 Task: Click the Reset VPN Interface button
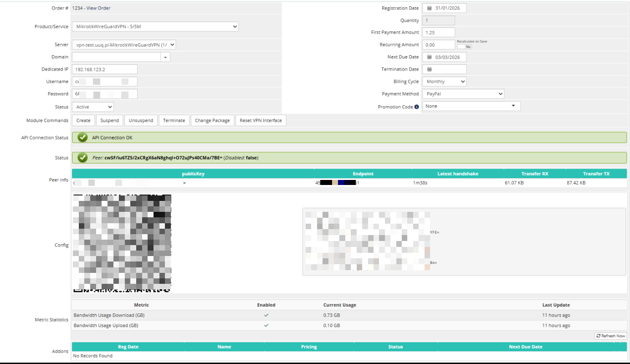point(261,121)
